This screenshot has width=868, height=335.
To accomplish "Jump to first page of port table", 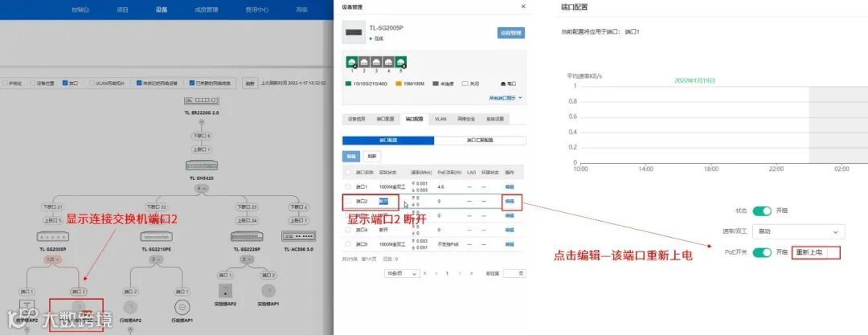I will [x=424, y=273].
